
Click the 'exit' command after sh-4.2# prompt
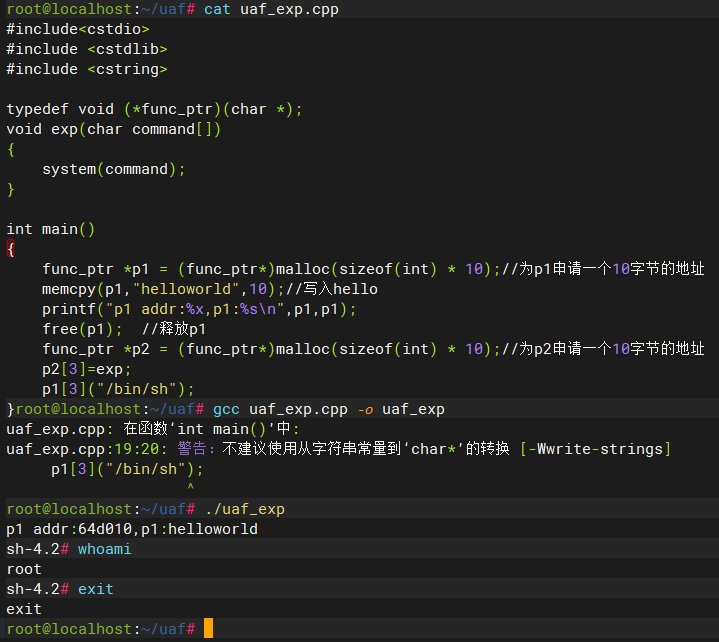point(96,589)
